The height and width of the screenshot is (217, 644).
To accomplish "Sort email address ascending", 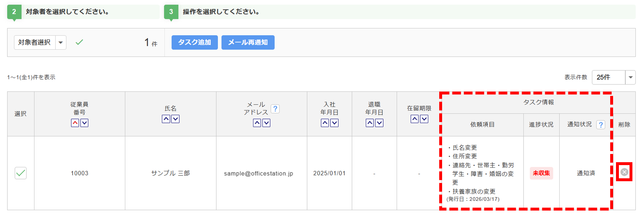I will [257, 123].
